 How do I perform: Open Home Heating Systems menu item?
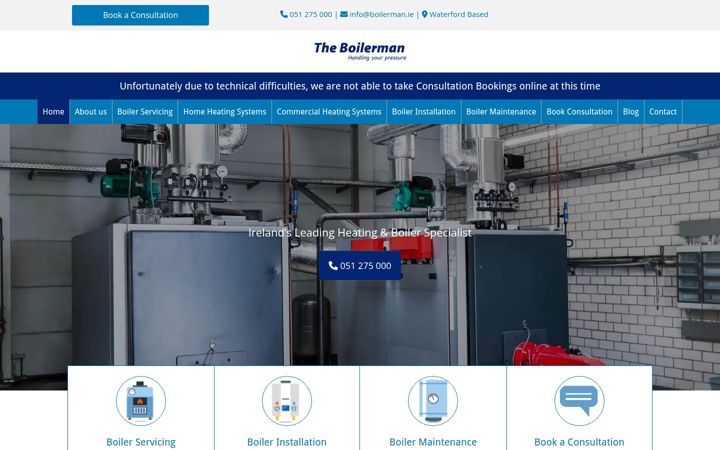point(225,112)
